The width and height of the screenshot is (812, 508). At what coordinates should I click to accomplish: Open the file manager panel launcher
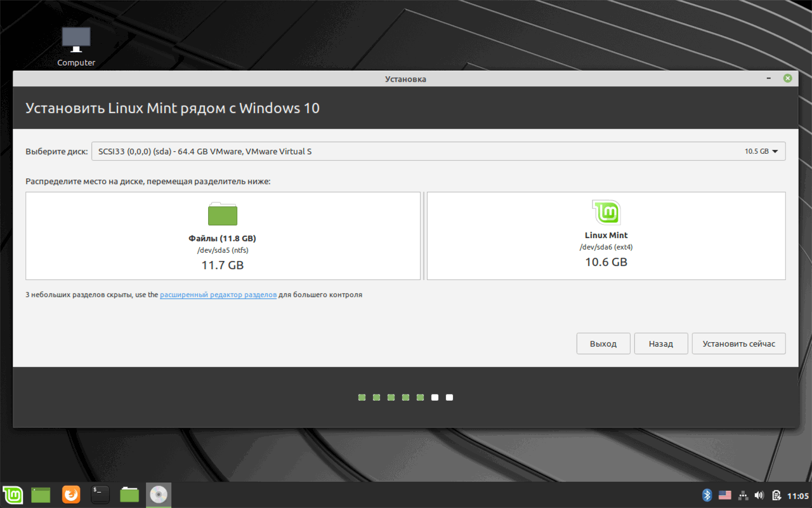tap(129, 495)
